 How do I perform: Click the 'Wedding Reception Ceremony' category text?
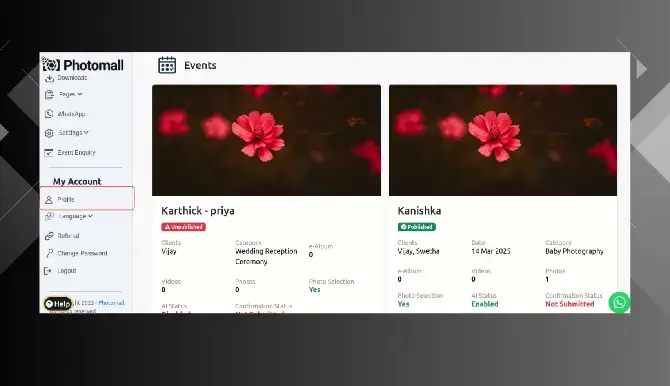[x=266, y=256]
